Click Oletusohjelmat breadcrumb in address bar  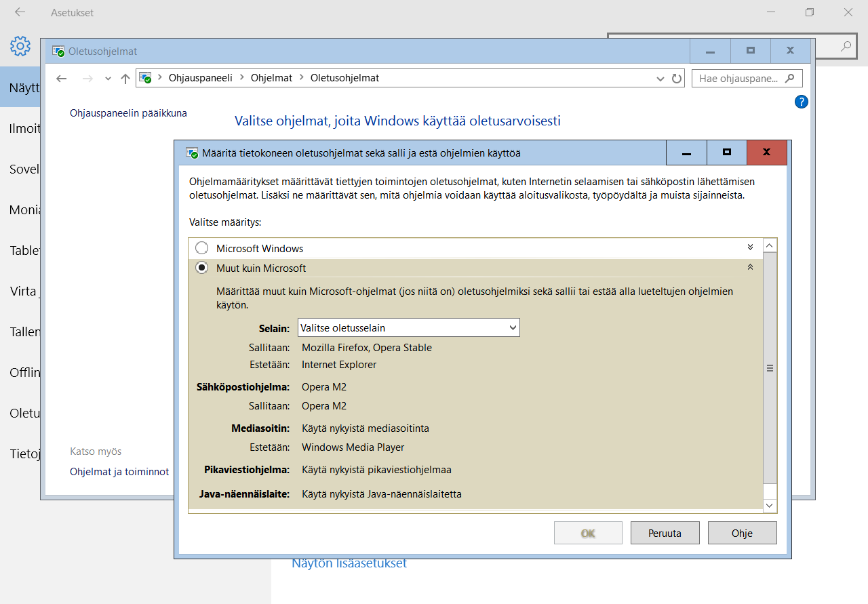344,78
